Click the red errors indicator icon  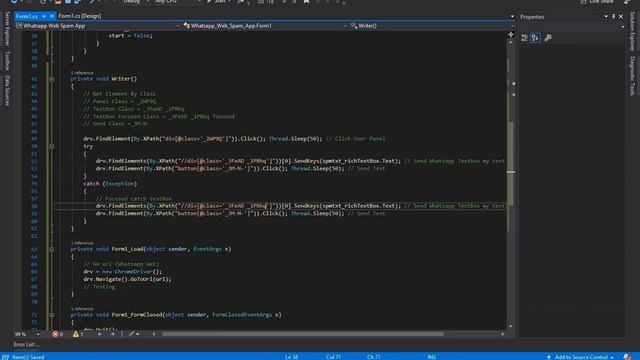pyautogui.click(x=55, y=334)
